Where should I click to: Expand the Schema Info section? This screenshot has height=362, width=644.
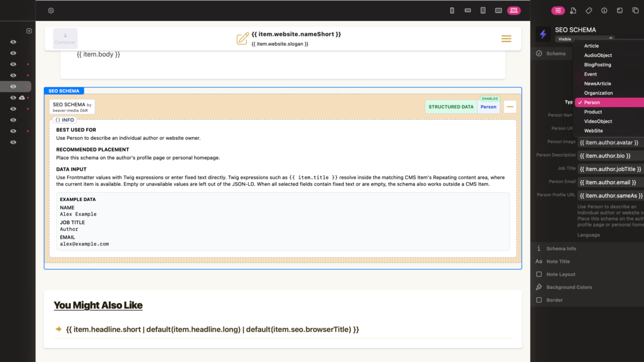587,249
